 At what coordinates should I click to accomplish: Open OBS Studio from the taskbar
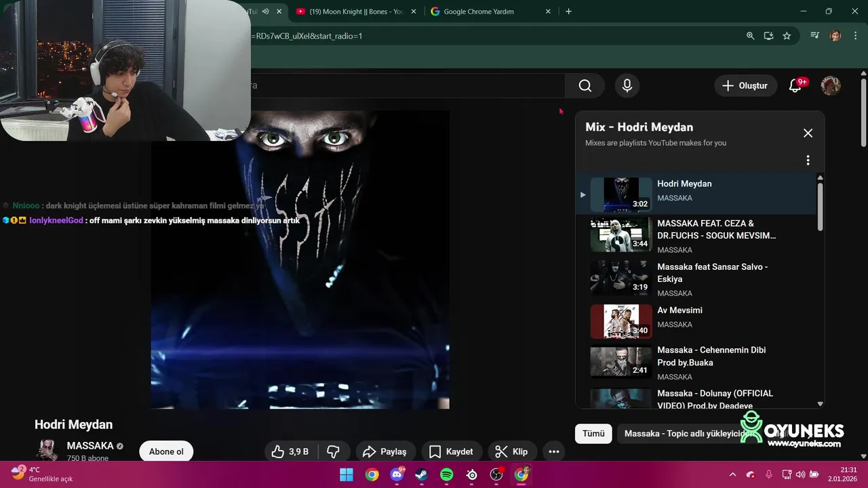coord(496,474)
